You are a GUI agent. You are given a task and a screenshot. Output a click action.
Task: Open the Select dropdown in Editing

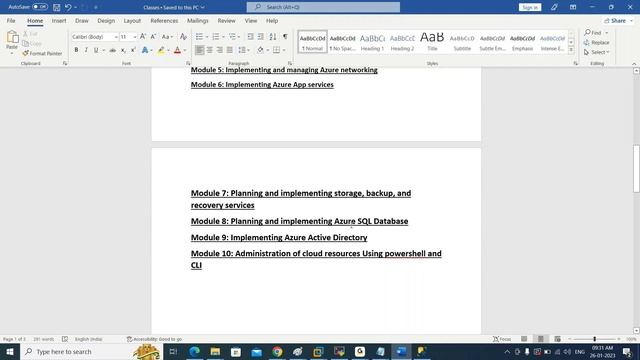click(597, 52)
